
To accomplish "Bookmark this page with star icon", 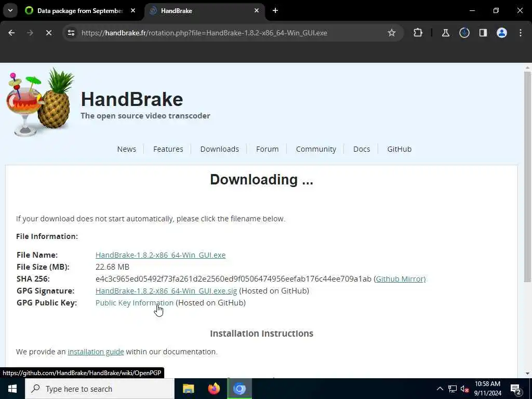I will tap(392, 33).
